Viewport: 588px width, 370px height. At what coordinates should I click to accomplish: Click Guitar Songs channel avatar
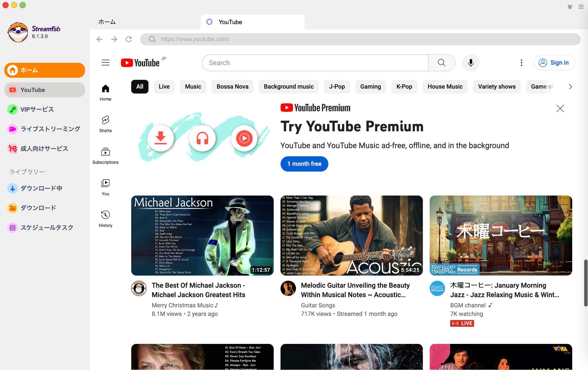point(288,288)
